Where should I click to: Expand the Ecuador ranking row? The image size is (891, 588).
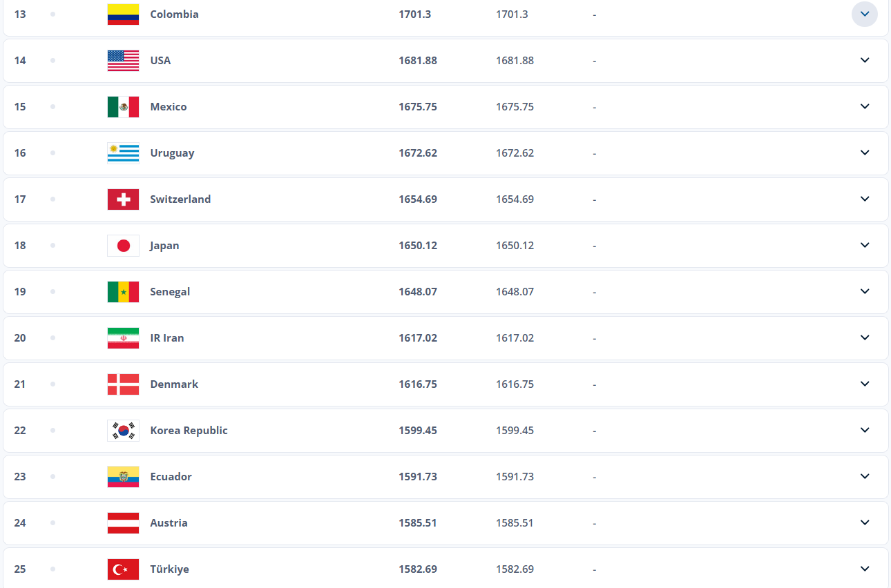pyautogui.click(x=864, y=476)
